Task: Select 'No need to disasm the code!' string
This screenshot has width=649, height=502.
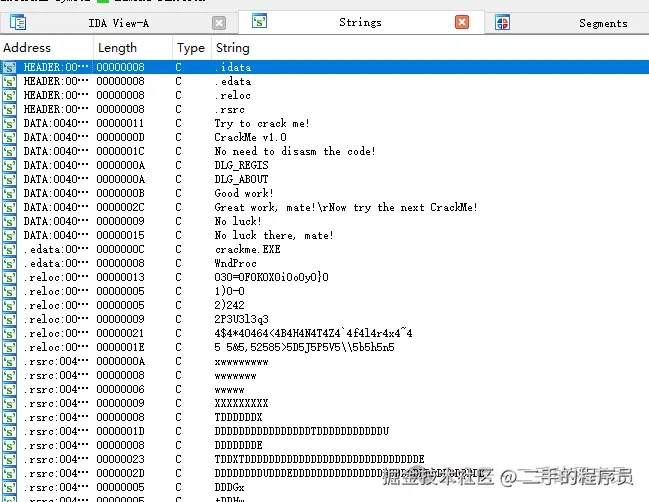Action: point(295,151)
